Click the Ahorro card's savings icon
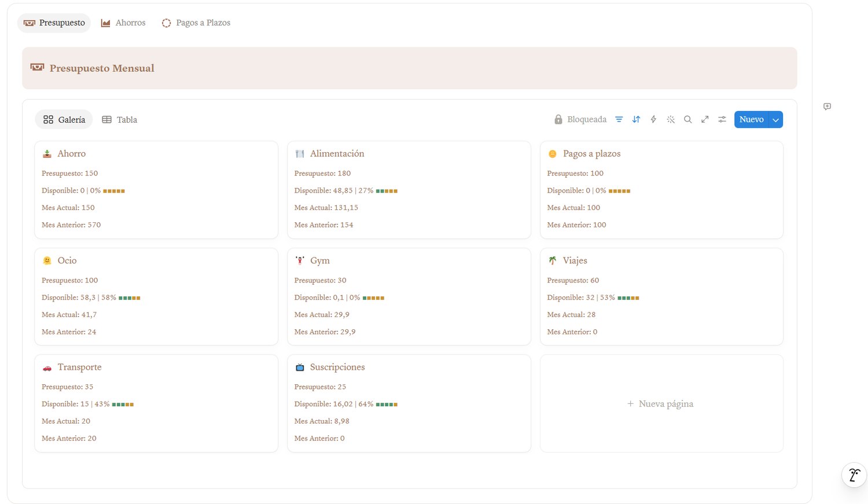This screenshot has height=504, width=868. tap(47, 154)
